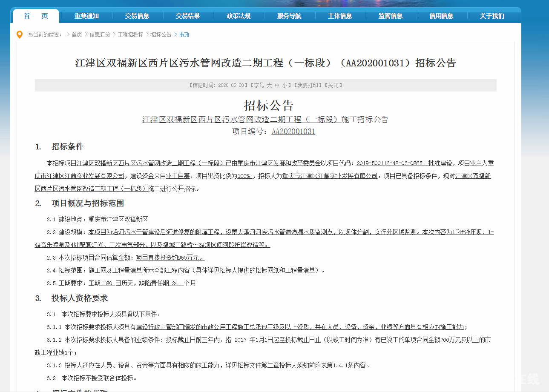The width and height of the screenshot is (549, 392).
Task: Click the 2.5 工期要求 line
Action: tap(121, 283)
